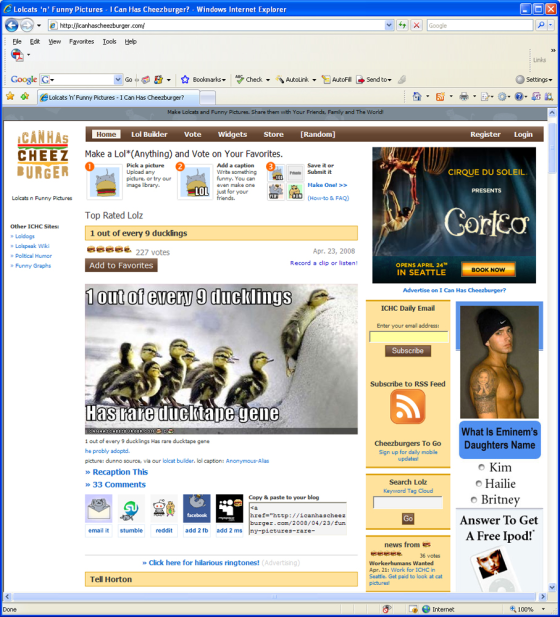Click the Add to Favorites star-plus icon

(25, 96)
